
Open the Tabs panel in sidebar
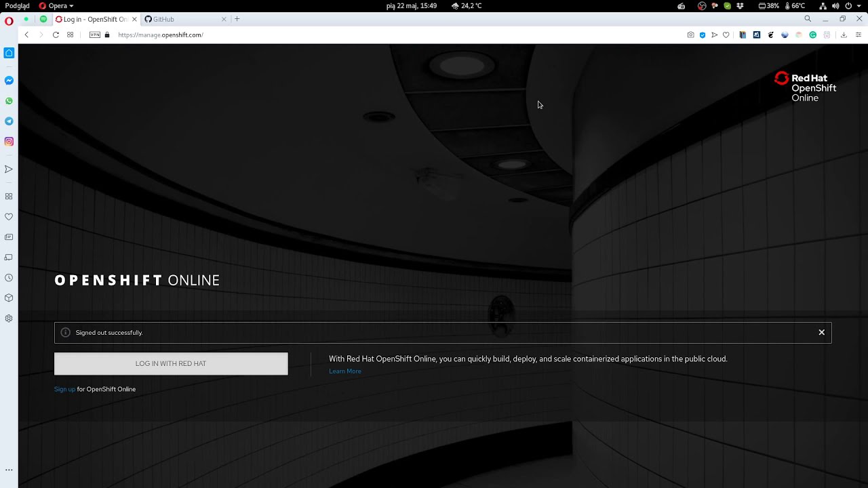[x=9, y=258]
